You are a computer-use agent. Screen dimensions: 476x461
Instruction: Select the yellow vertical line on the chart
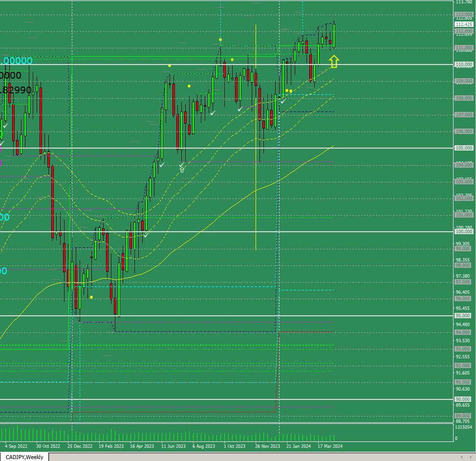[256, 137]
